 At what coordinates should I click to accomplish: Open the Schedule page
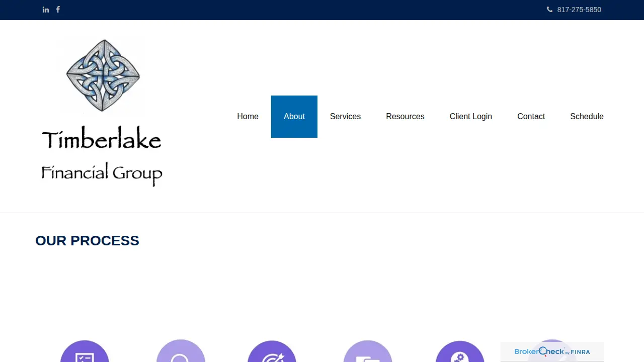[587, 117]
